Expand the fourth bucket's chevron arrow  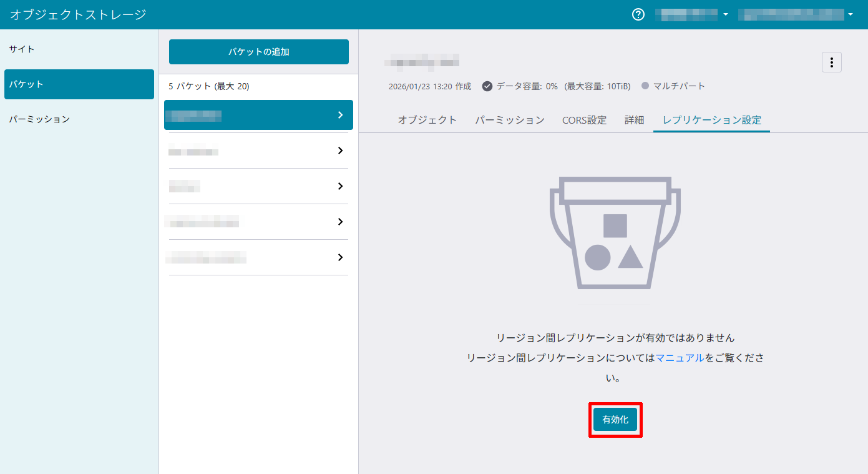click(x=340, y=222)
